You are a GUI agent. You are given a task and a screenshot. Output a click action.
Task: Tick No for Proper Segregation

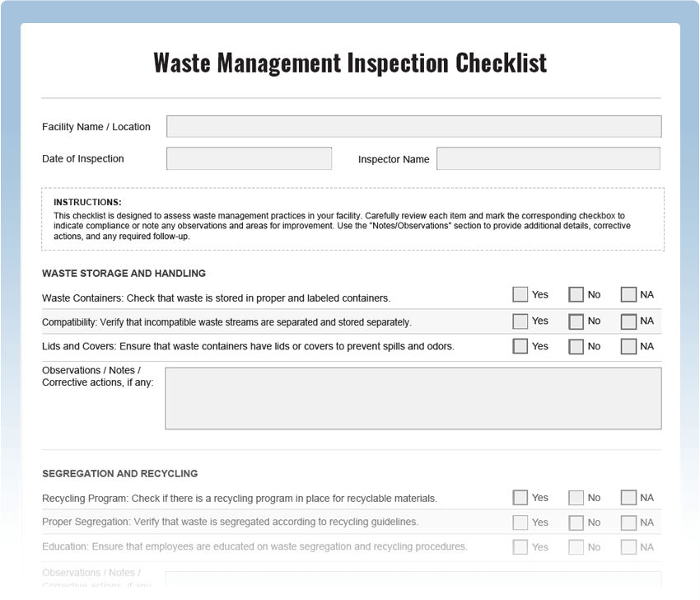click(576, 523)
